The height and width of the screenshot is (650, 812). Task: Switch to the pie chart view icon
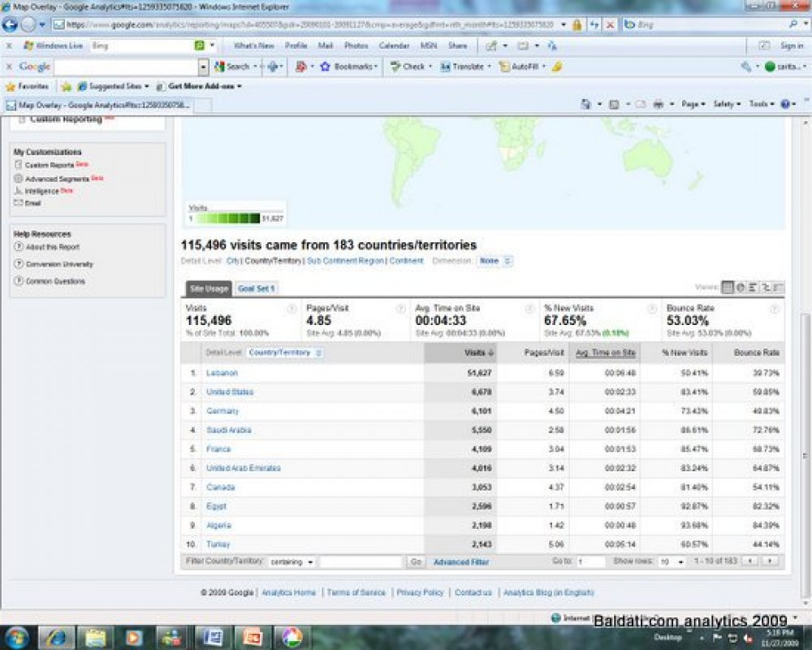coord(741,287)
